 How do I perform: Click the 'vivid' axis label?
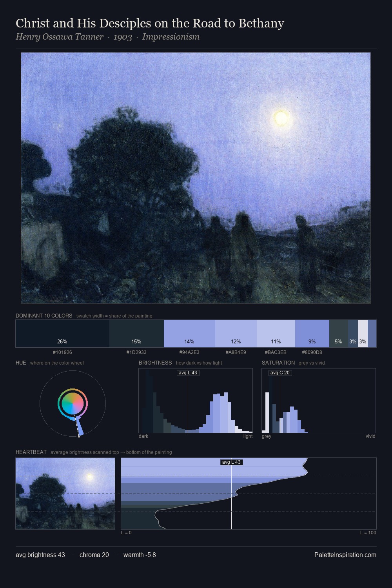(x=370, y=436)
